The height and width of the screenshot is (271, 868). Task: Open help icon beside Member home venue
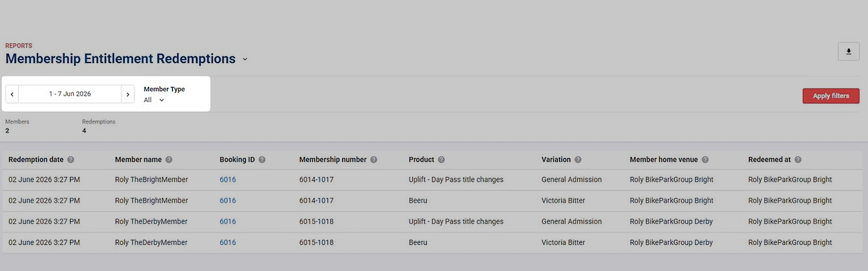point(705,159)
